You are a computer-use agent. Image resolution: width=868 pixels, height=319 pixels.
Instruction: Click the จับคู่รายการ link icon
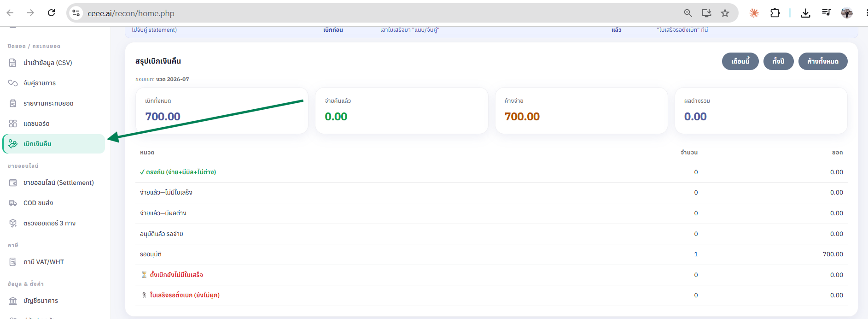13,83
